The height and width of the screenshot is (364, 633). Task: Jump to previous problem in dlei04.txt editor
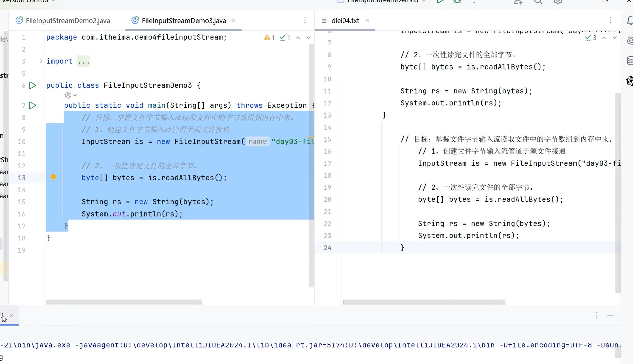coord(604,38)
